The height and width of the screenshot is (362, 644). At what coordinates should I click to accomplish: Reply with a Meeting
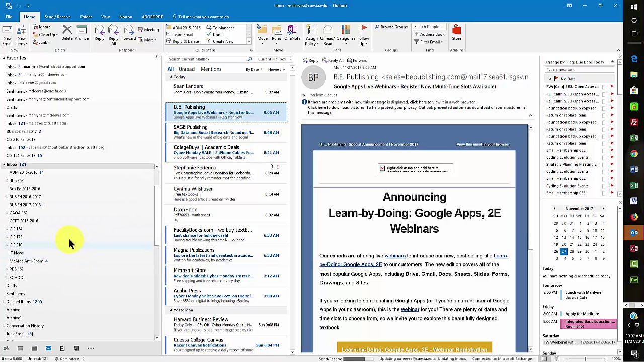148,30
